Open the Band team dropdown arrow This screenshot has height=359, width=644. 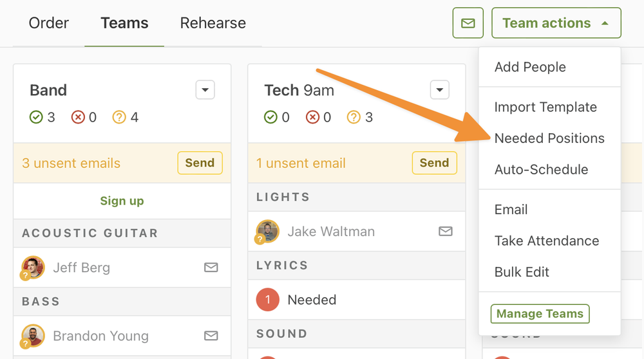[205, 90]
